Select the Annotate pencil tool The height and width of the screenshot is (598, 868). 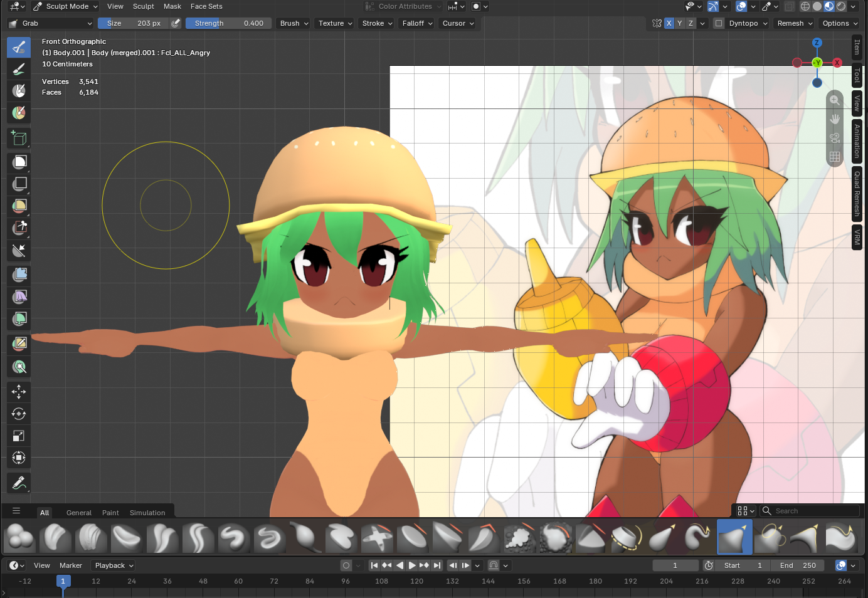pos(19,483)
